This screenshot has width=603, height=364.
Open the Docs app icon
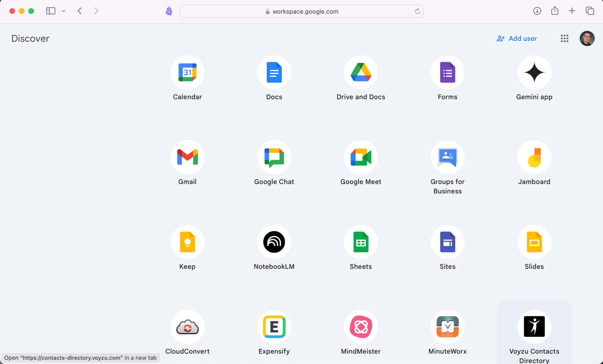tap(274, 72)
